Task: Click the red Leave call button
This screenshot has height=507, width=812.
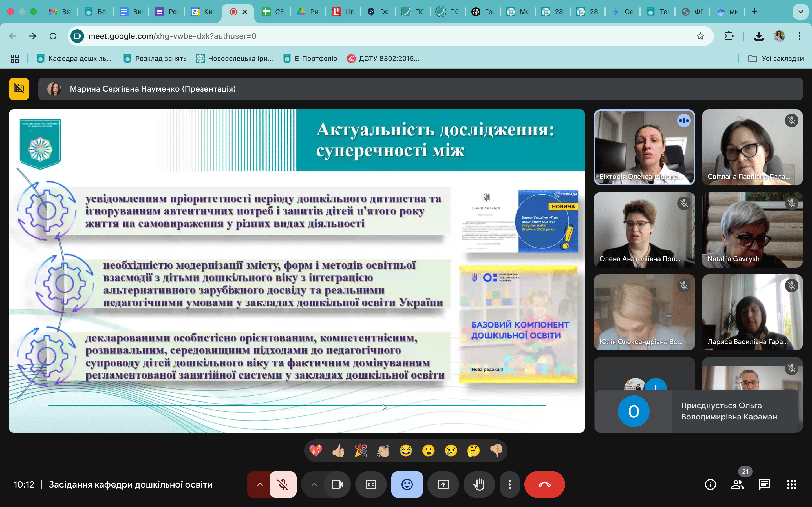Action: [x=544, y=484]
